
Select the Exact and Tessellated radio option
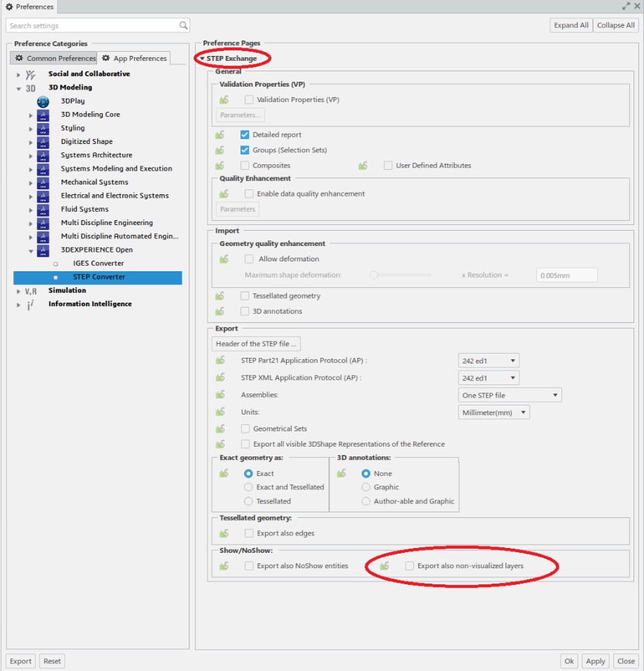(248, 487)
